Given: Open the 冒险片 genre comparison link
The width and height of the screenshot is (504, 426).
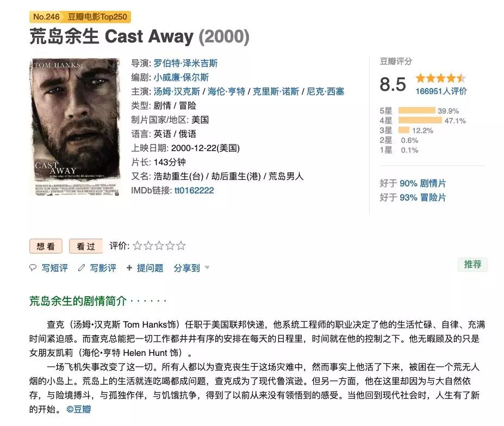Looking at the screenshot, I should coord(433,198).
